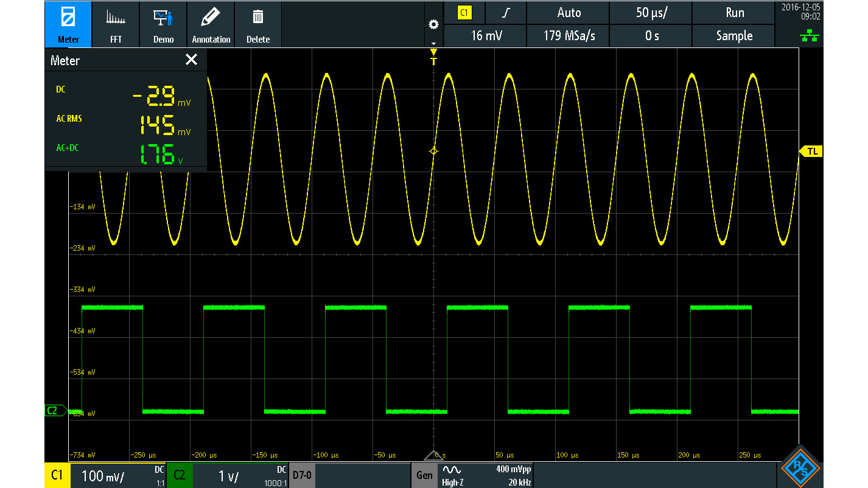Select the Annotation pencil tool
Image resolution: width=868 pixels, height=488 pixels.
pos(211,24)
